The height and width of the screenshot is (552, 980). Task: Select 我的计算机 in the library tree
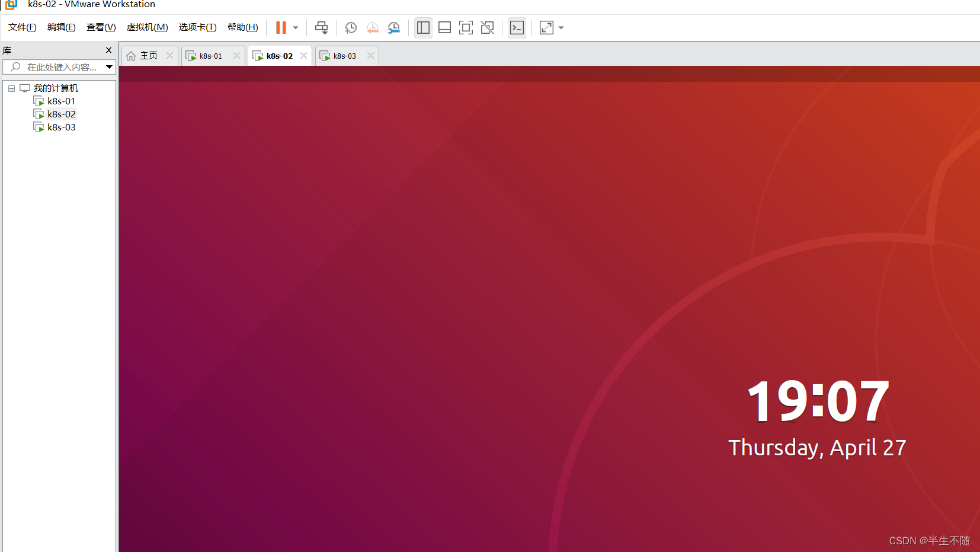[56, 88]
